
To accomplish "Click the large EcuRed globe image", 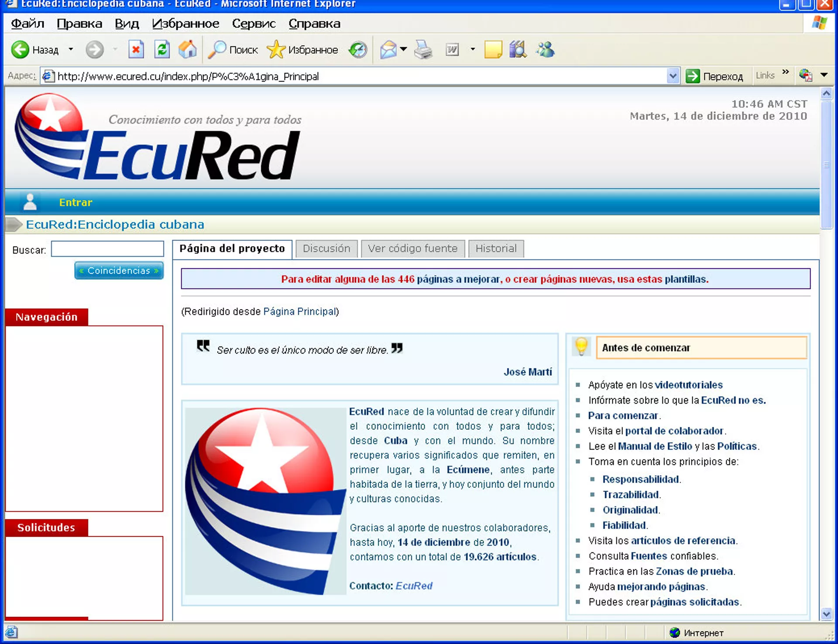I will pyautogui.click(x=265, y=501).
